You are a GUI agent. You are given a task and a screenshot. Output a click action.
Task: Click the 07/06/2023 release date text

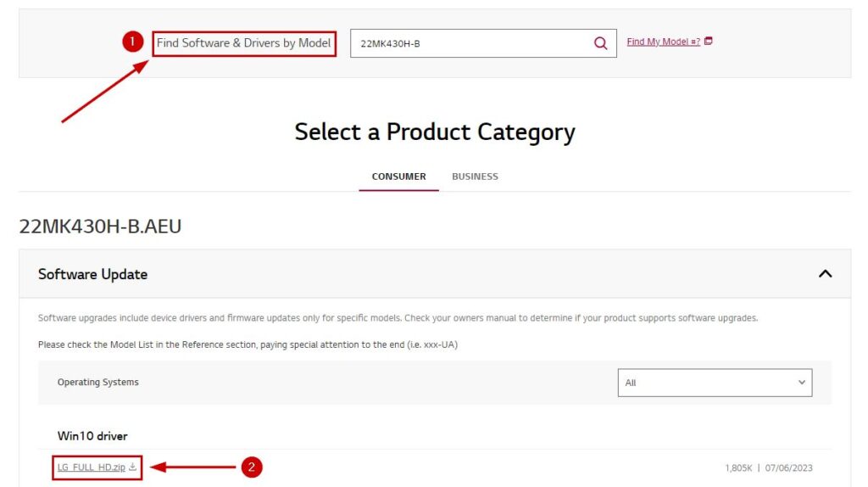click(x=788, y=468)
